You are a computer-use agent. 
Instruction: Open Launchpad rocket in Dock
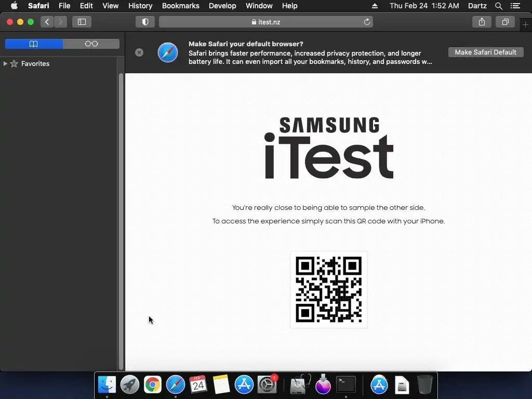tap(129, 385)
